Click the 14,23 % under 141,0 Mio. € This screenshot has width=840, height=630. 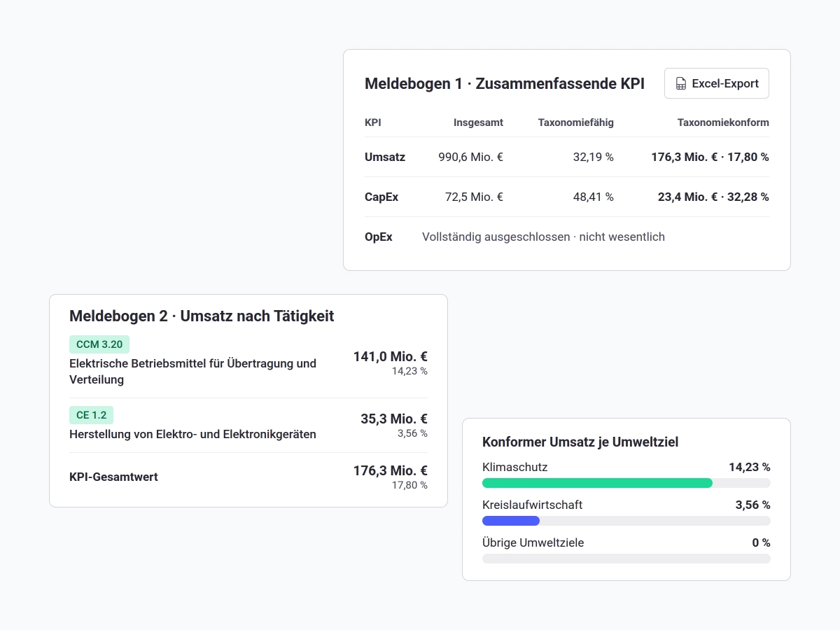[409, 371]
